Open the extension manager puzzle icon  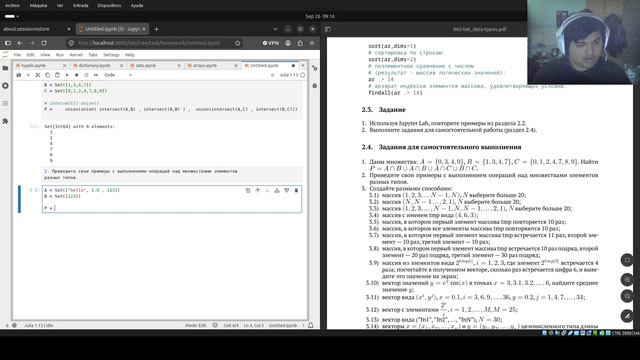[5, 121]
